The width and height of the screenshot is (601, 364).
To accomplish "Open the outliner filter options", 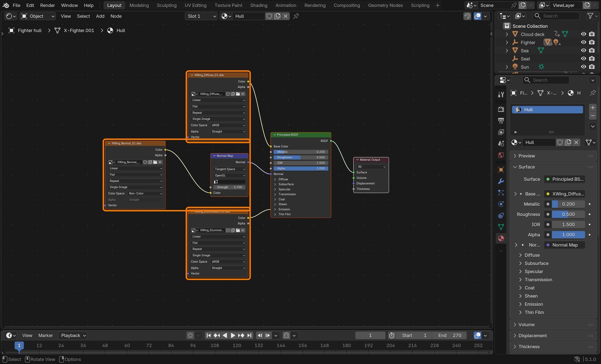I will pos(592,16).
